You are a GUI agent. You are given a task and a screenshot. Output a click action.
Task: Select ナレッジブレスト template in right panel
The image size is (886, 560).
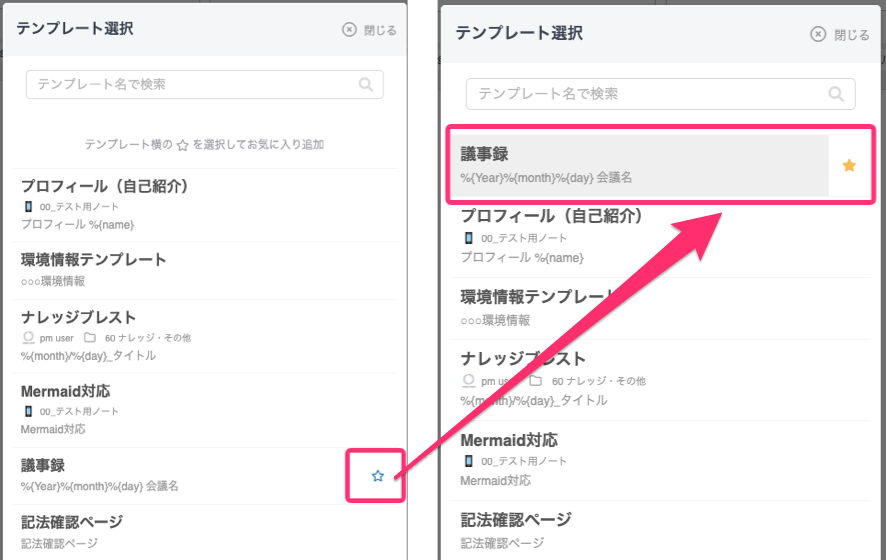pyautogui.click(x=523, y=358)
